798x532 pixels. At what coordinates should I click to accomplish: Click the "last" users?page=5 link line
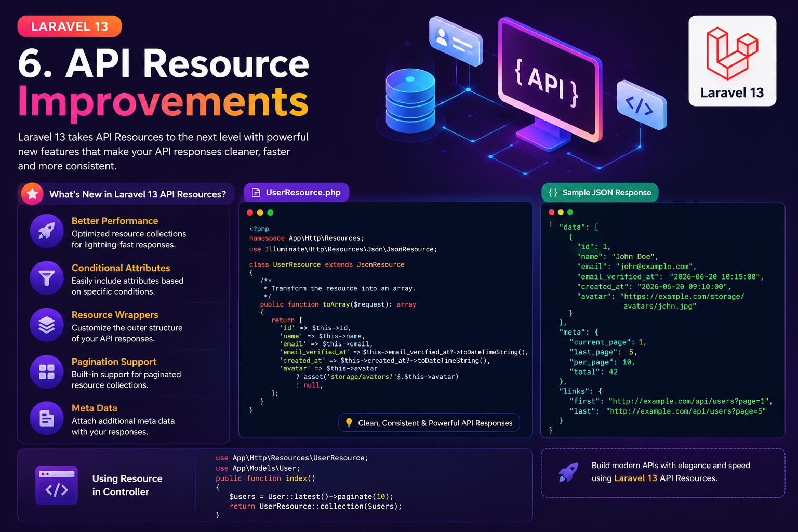click(x=668, y=411)
